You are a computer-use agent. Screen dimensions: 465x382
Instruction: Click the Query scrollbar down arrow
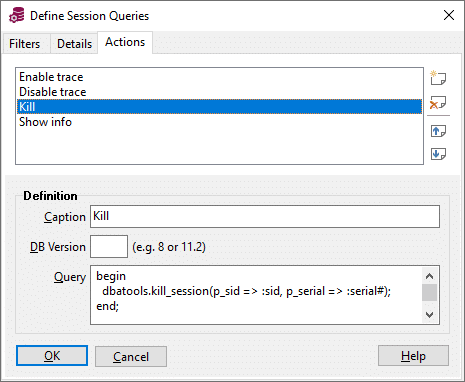point(429,315)
